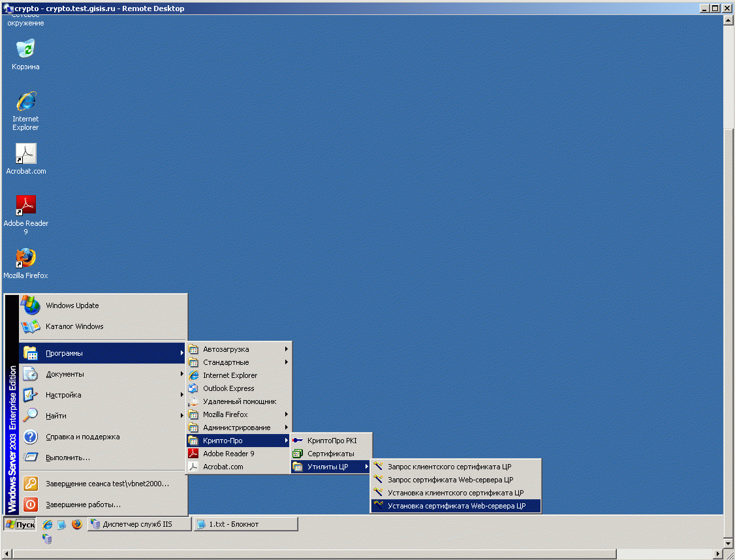Viewport: 735px width, 560px height.
Task: Select Запрос сертификата Web-сервера ЦР
Action: tap(456, 480)
